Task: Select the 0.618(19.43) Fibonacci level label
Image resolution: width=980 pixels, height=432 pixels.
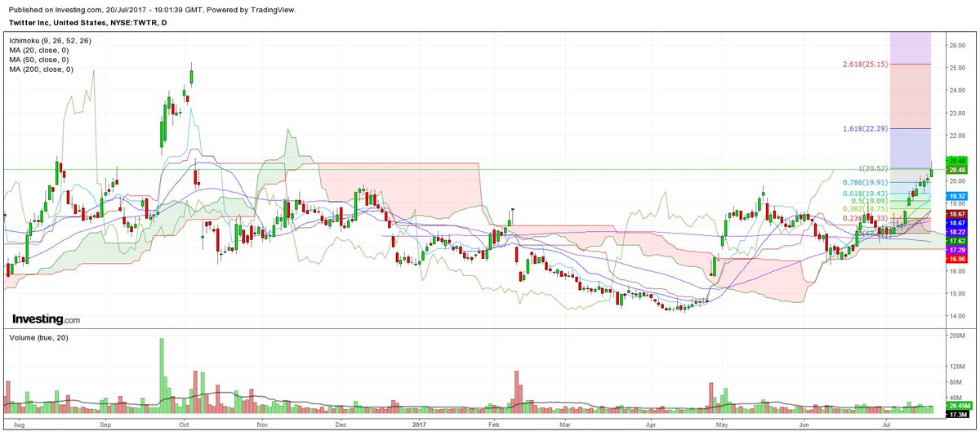Action: (866, 194)
